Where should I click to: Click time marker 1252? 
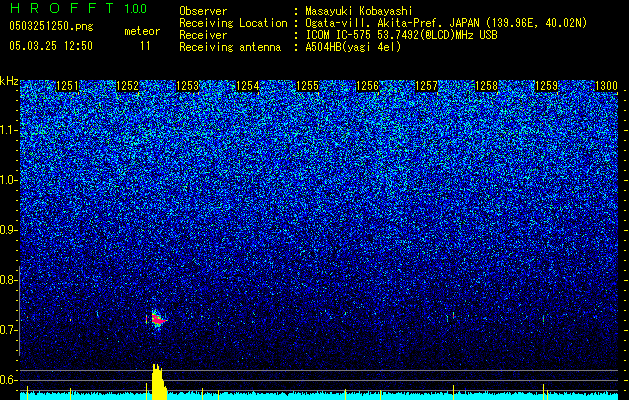tap(127, 86)
